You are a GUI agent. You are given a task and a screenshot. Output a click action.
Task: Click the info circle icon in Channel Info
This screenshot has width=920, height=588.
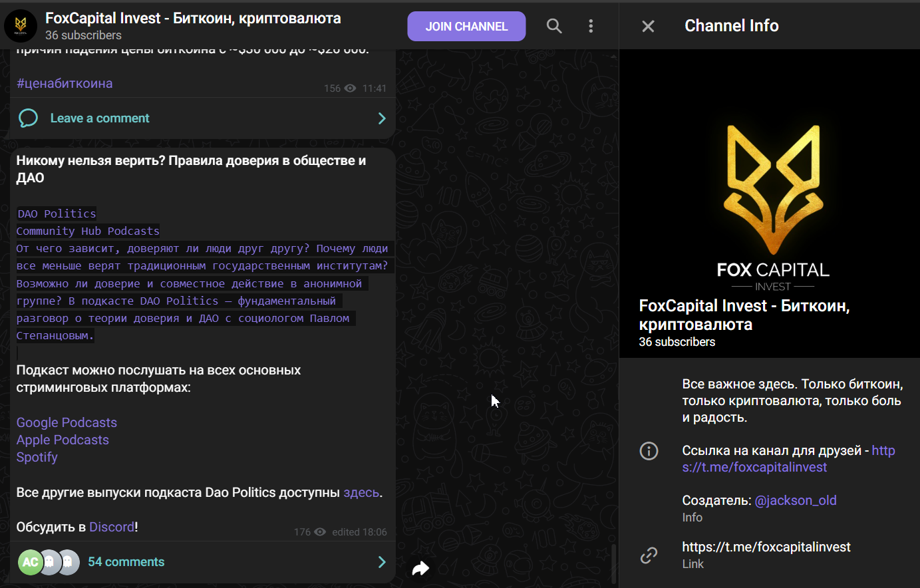coord(649,451)
